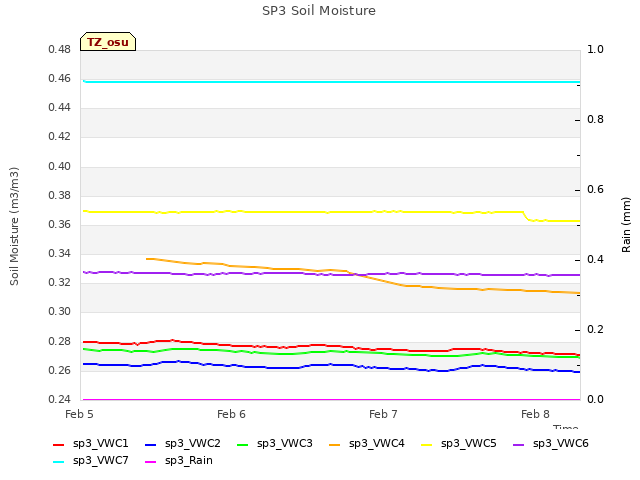Screen dimensions: 640x480
Task: Click the 0.2 rain axis tick label
Action: coord(595,329)
